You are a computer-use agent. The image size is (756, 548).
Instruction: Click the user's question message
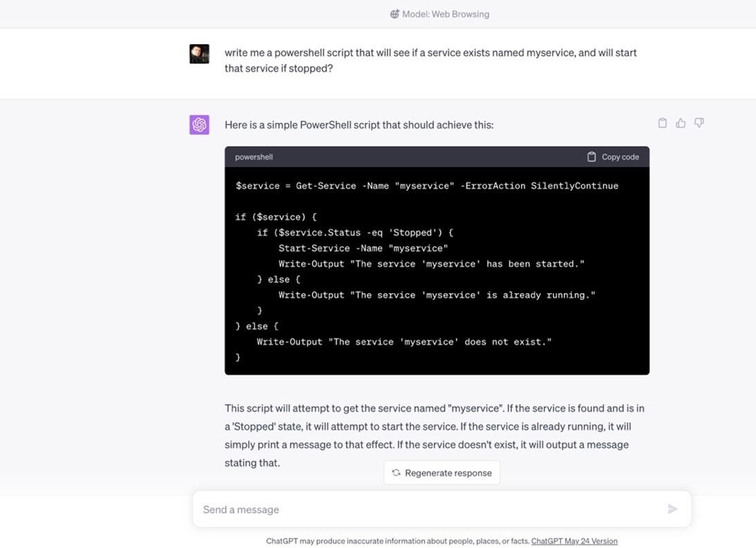429,60
